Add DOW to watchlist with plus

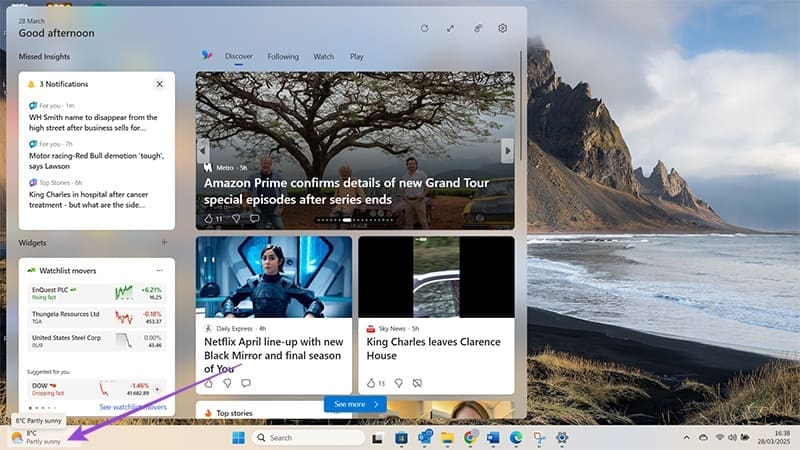(157, 389)
